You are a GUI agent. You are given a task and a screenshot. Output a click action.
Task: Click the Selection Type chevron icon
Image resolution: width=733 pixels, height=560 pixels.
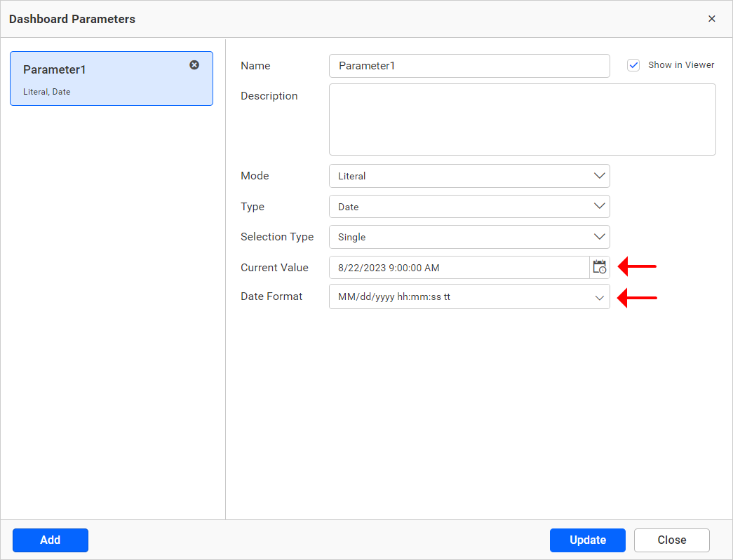(x=600, y=237)
